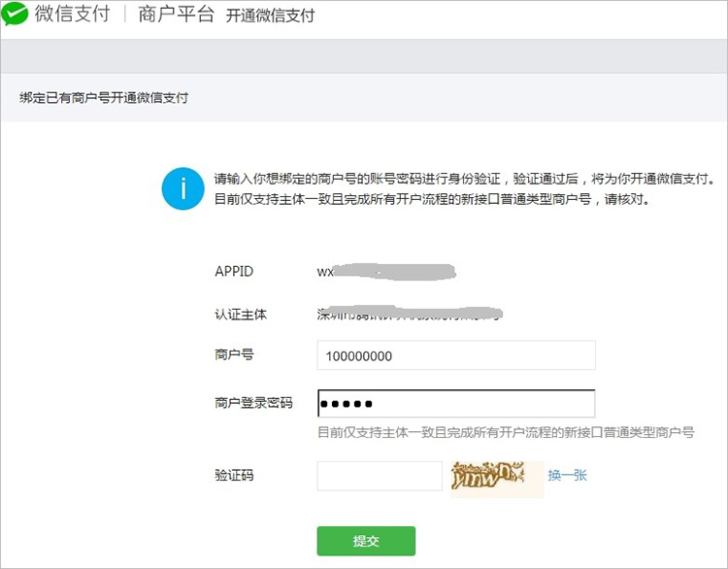The height and width of the screenshot is (569, 728).
Task: Click the green WeChat Pay logo icon
Action: (16, 16)
